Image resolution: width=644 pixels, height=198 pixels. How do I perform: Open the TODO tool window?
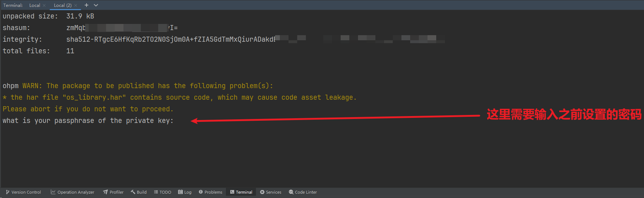(163, 192)
